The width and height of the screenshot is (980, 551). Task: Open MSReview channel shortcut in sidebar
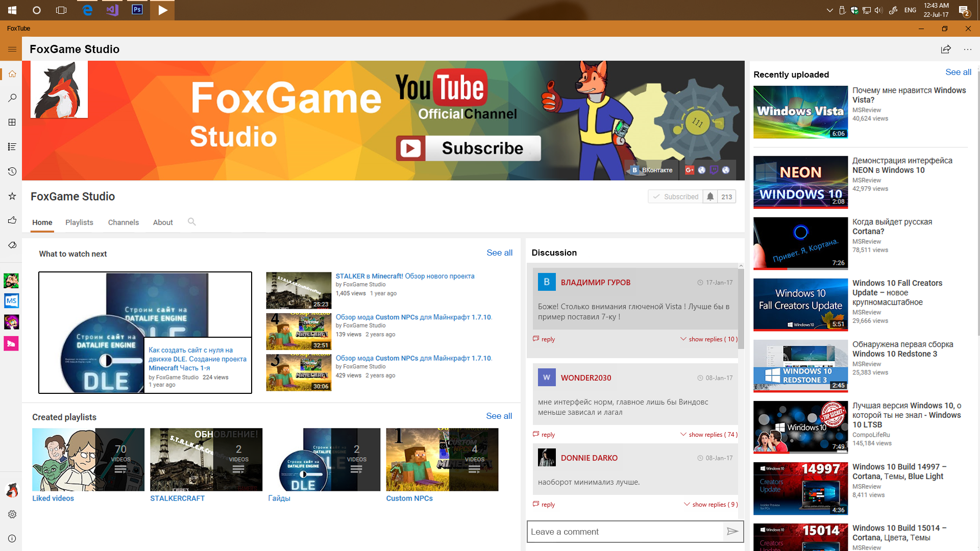pyautogui.click(x=11, y=300)
